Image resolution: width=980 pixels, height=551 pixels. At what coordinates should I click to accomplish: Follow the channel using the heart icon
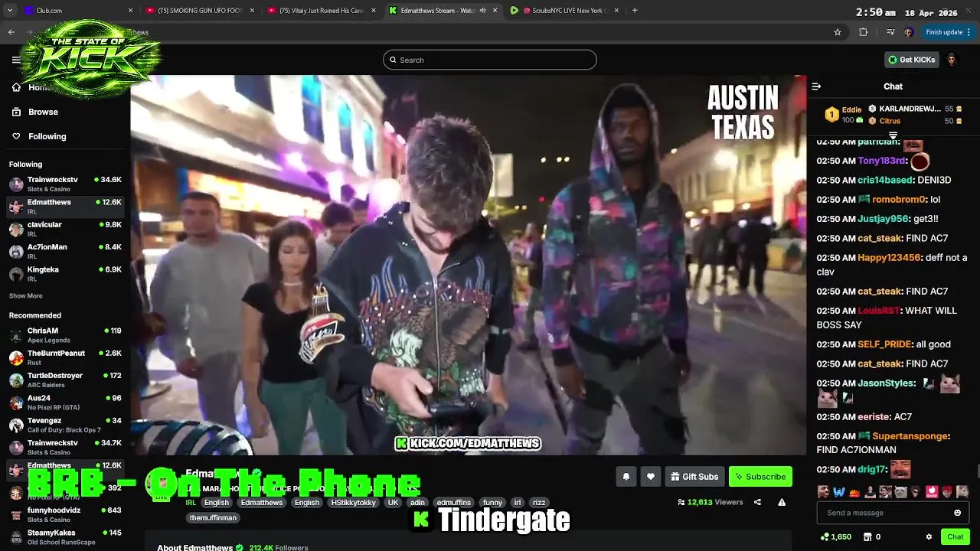coord(651,477)
